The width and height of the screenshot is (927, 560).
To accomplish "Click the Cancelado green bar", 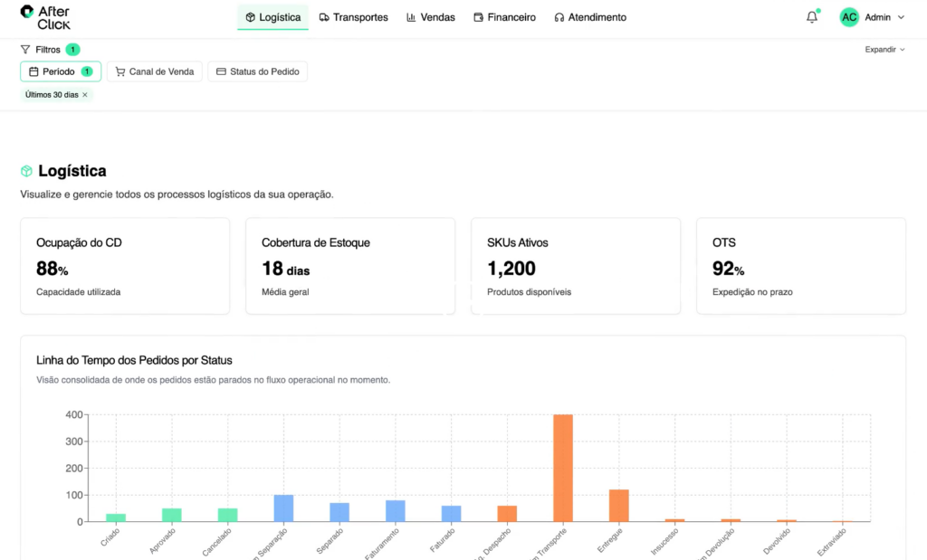I will [227, 515].
